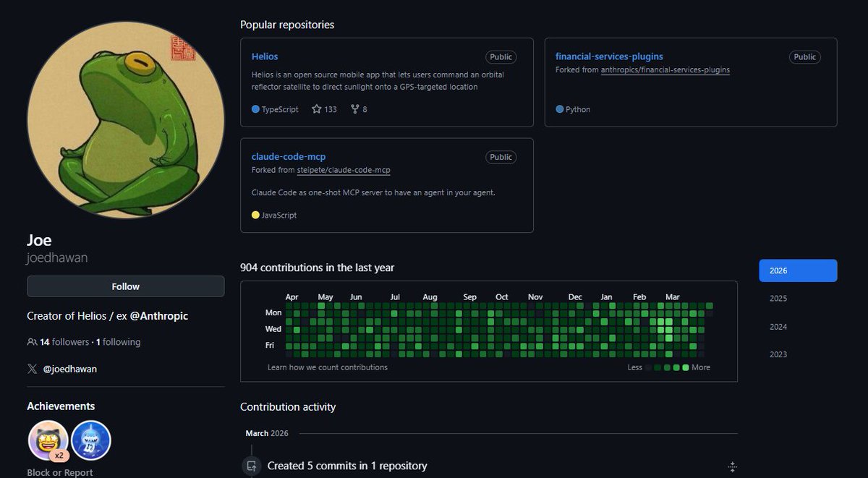The width and height of the screenshot is (868, 478).
Task: Click the star count icon on Helios
Action: [x=316, y=109]
